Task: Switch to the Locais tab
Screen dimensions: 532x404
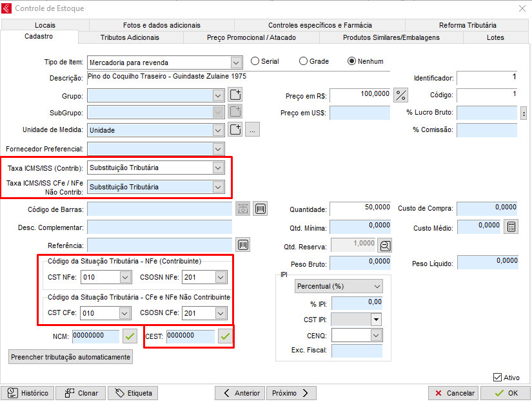Action: [x=44, y=25]
